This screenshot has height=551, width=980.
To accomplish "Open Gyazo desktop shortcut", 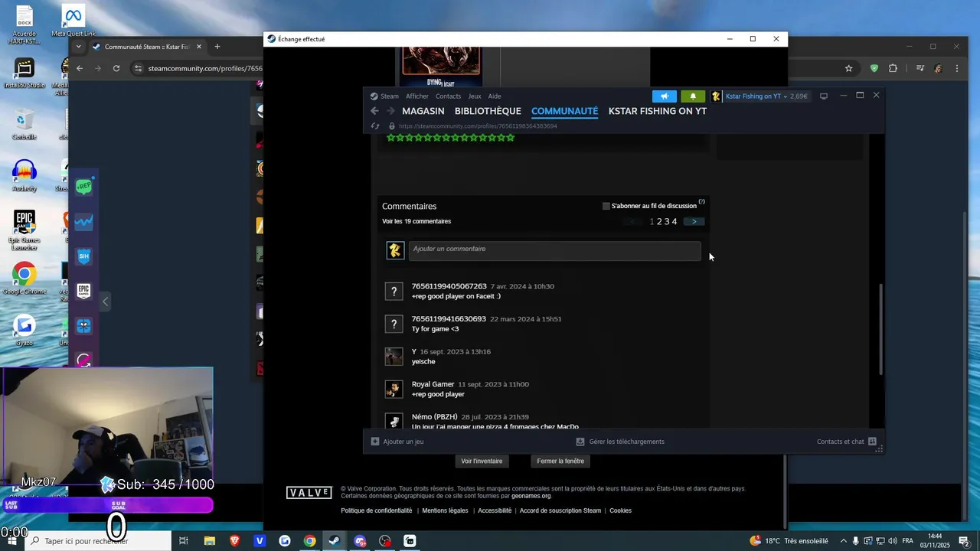I will [x=24, y=331].
